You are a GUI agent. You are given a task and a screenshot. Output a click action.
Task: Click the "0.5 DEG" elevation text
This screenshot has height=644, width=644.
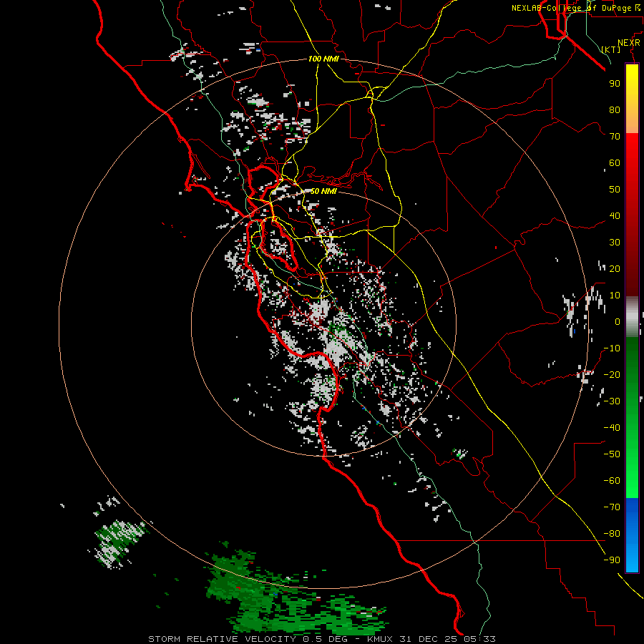[325, 639]
